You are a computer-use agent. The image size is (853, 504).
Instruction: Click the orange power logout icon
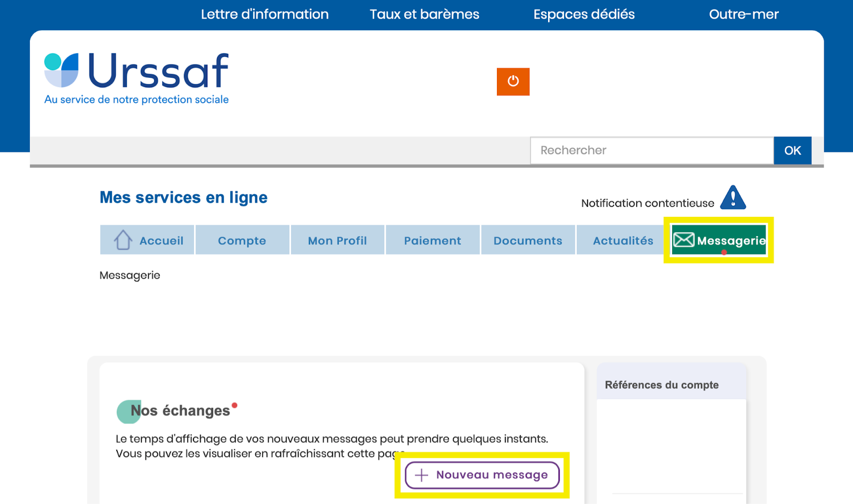513,82
